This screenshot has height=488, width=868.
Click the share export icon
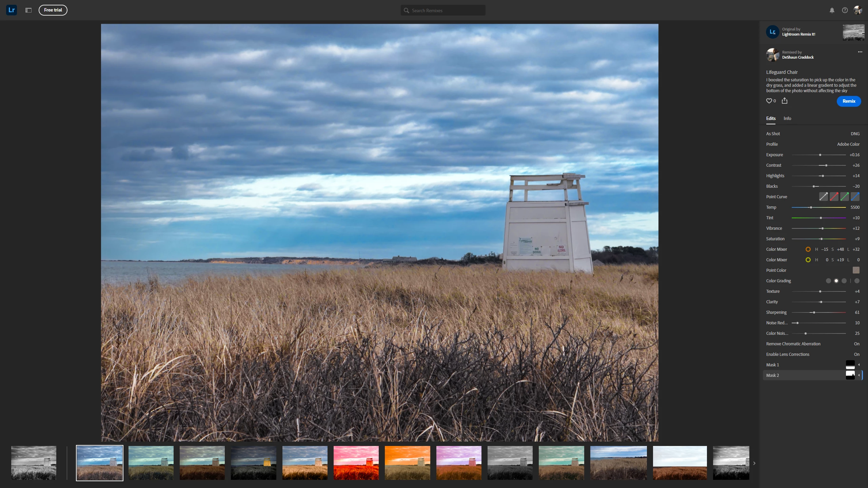click(785, 101)
